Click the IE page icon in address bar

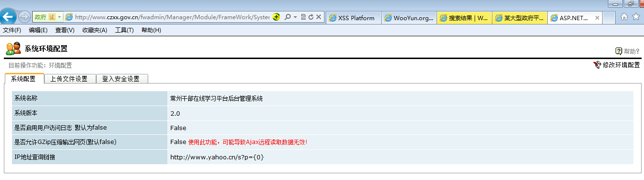69,17
